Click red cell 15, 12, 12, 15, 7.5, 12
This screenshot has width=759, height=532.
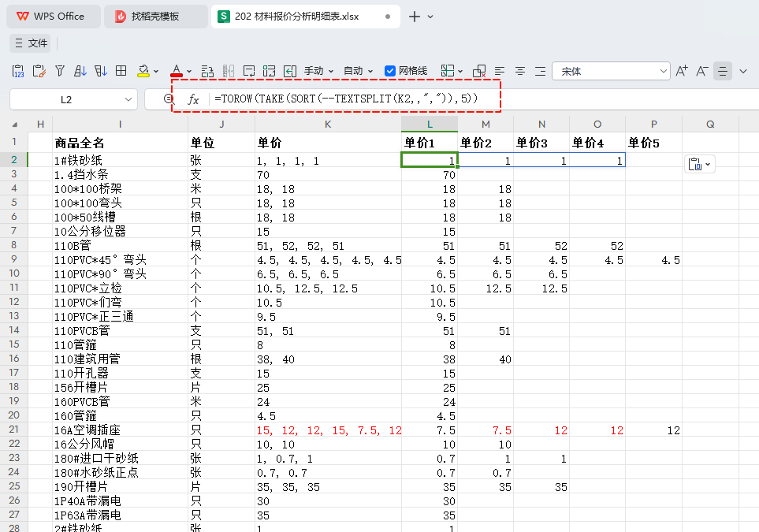329,430
